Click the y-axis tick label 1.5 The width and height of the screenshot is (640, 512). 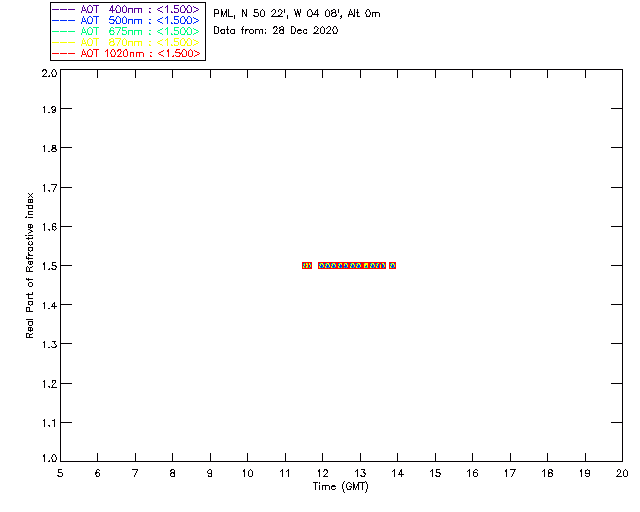pyautogui.click(x=49, y=266)
